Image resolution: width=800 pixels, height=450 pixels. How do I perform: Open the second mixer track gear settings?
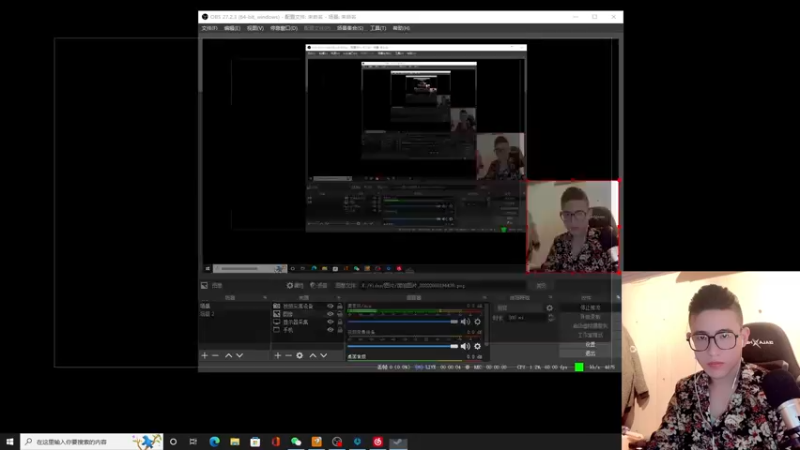coord(478,346)
